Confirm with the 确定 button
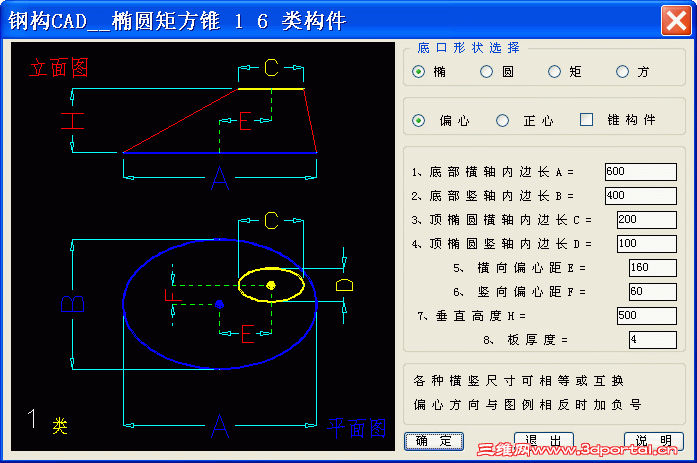 point(434,441)
